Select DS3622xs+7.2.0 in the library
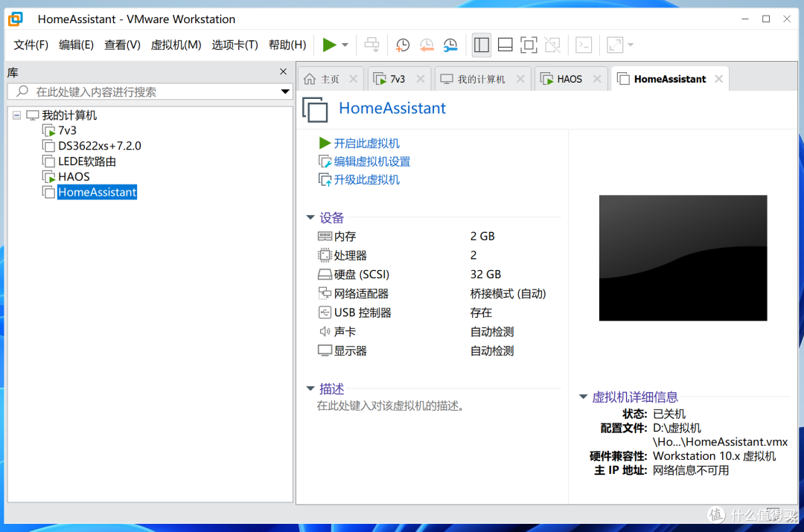 point(100,146)
